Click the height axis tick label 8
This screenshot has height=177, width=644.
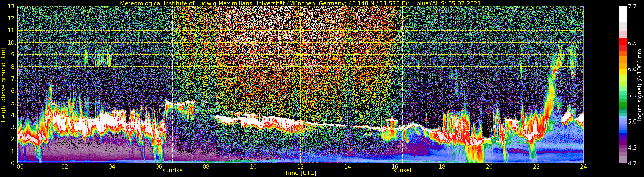tap(14, 67)
